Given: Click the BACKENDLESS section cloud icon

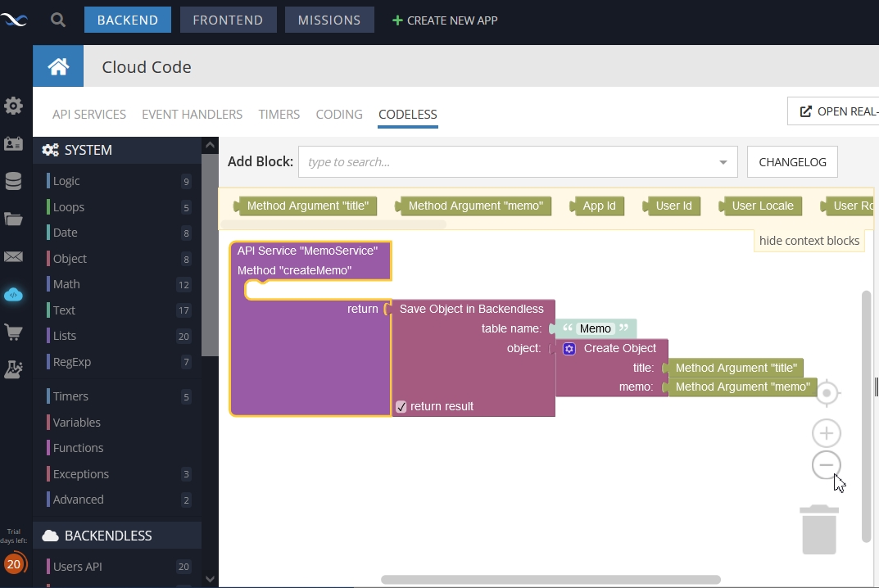Looking at the screenshot, I should point(51,536).
